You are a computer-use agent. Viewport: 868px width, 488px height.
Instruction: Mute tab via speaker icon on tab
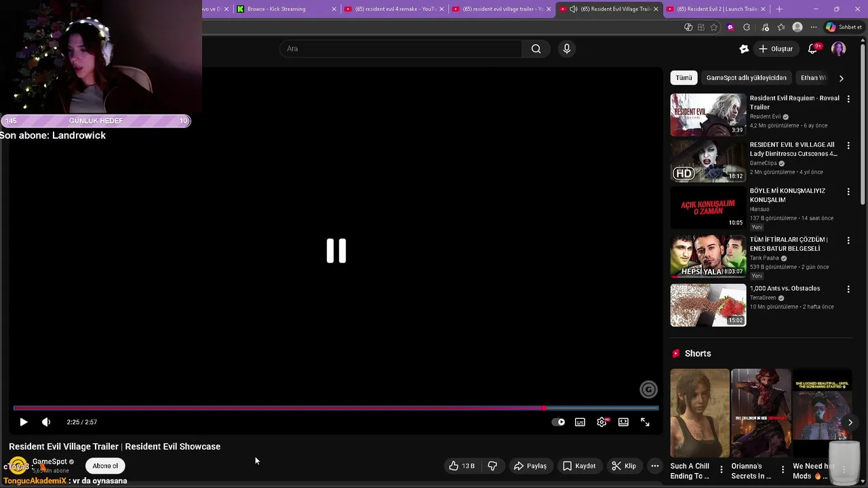tap(574, 9)
